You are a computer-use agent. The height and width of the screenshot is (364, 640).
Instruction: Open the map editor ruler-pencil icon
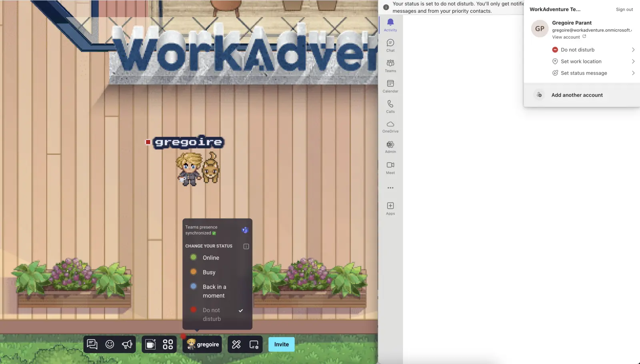236,344
